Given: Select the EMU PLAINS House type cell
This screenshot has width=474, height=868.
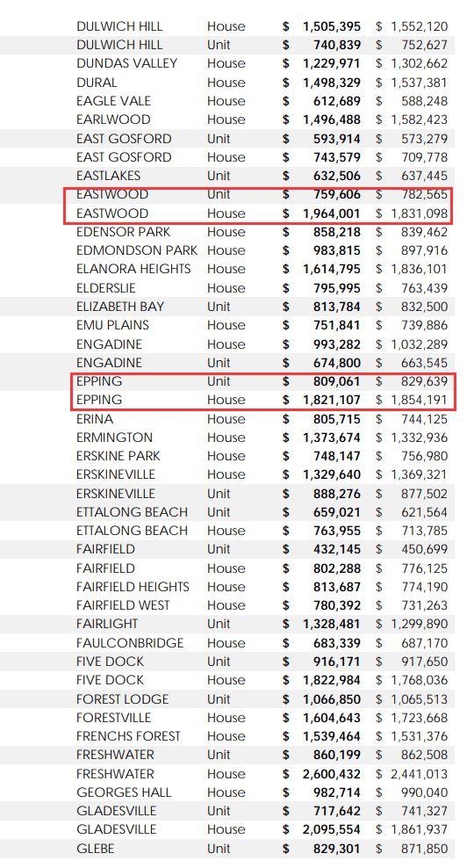Looking at the screenshot, I should [226, 325].
